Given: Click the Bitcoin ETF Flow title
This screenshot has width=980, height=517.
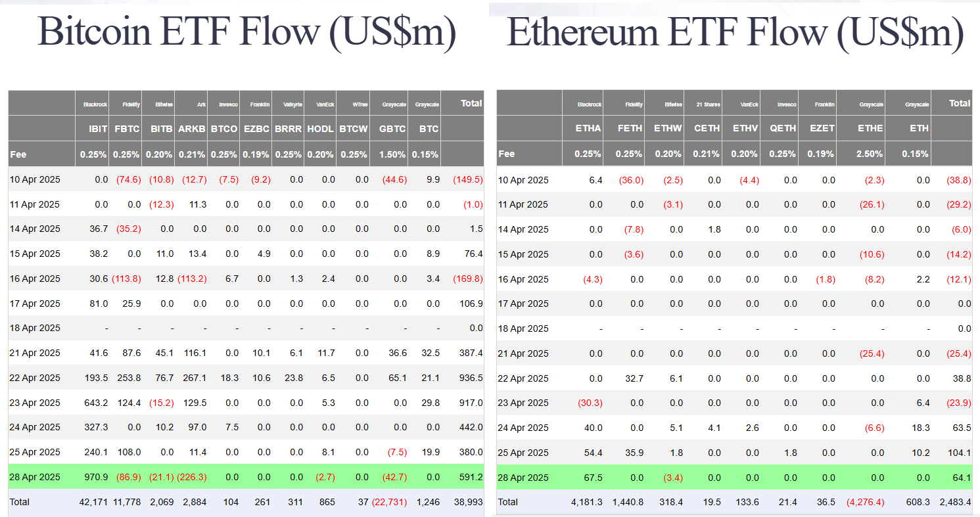Looking at the screenshot, I should (x=246, y=32).
